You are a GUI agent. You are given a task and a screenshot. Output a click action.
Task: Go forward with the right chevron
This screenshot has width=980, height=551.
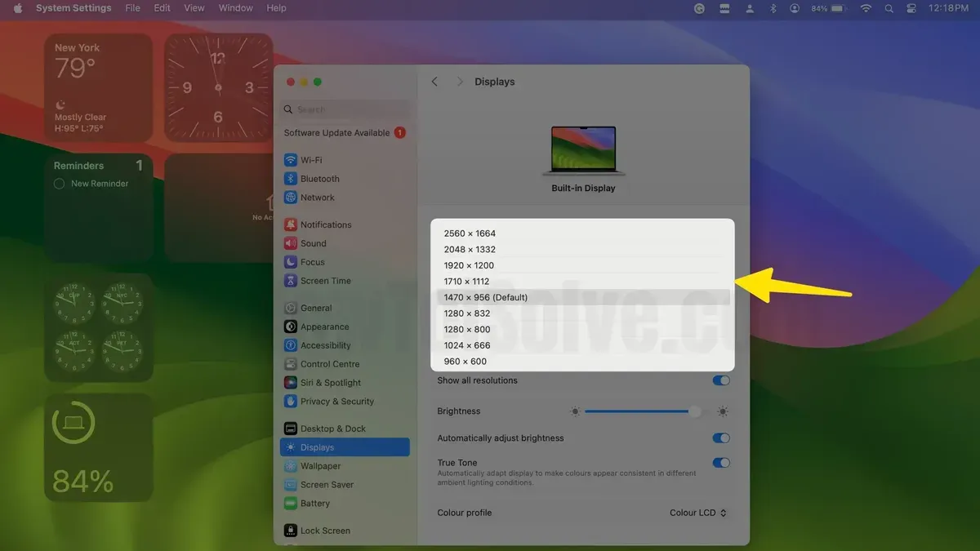[460, 82]
